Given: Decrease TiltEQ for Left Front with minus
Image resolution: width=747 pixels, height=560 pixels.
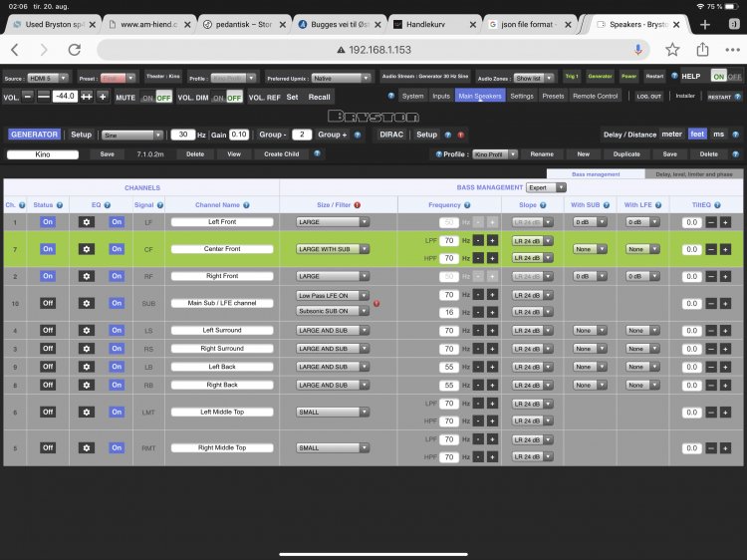Looking at the screenshot, I should tap(711, 222).
